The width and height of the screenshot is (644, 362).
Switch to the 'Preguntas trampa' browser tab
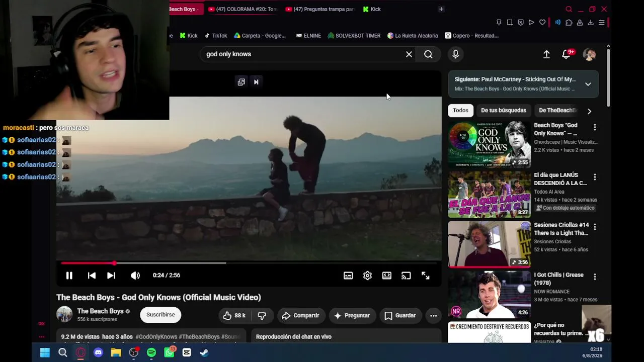(319, 9)
